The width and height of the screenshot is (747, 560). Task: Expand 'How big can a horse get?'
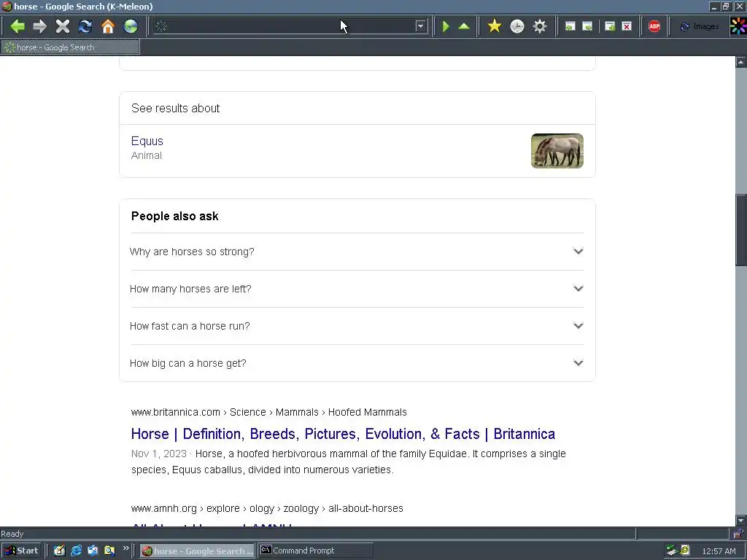356,363
